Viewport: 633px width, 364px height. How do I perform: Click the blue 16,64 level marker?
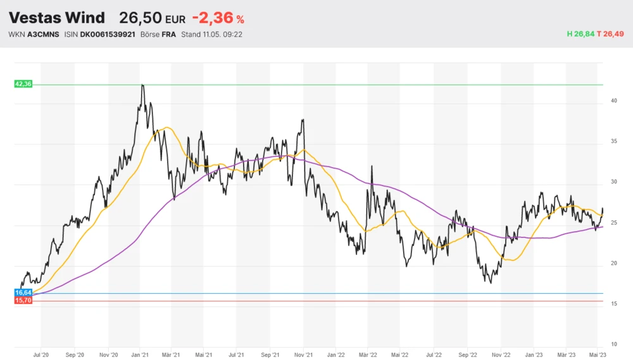(x=23, y=292)
